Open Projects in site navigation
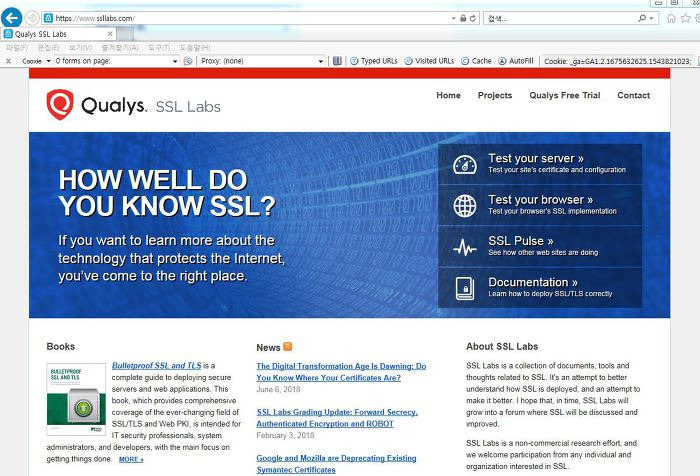Screen dimensions: 700x476 [495, 95]
